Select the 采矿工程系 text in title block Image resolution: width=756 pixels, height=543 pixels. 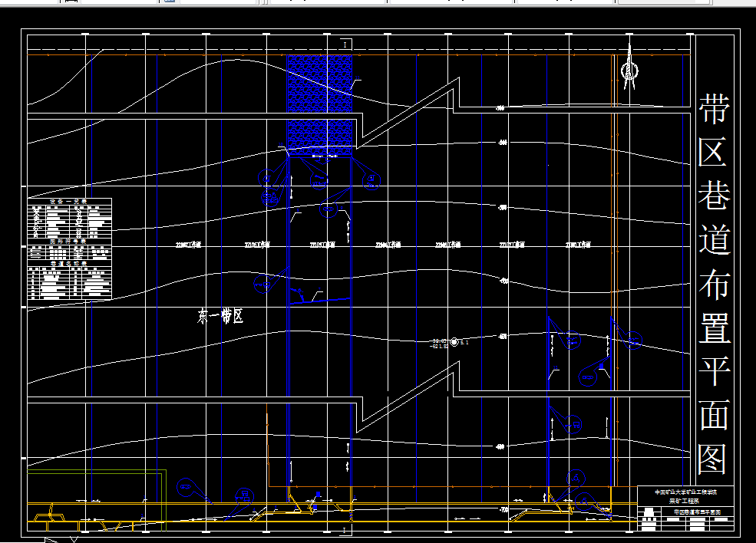pos(685,501)
